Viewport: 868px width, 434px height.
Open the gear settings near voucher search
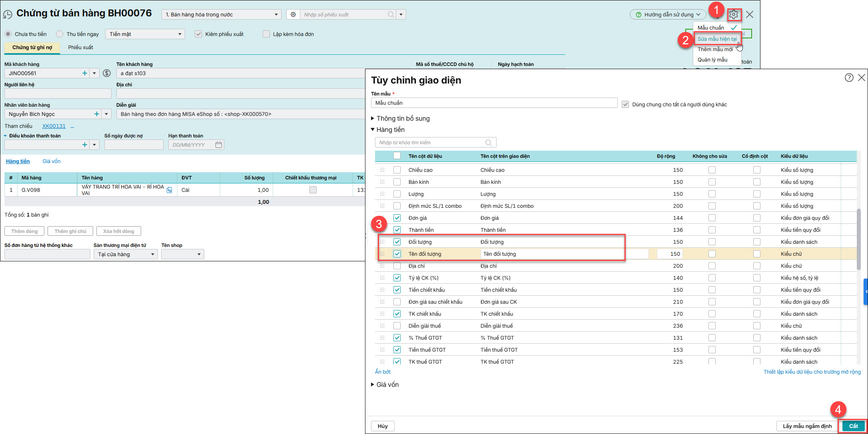293,14
